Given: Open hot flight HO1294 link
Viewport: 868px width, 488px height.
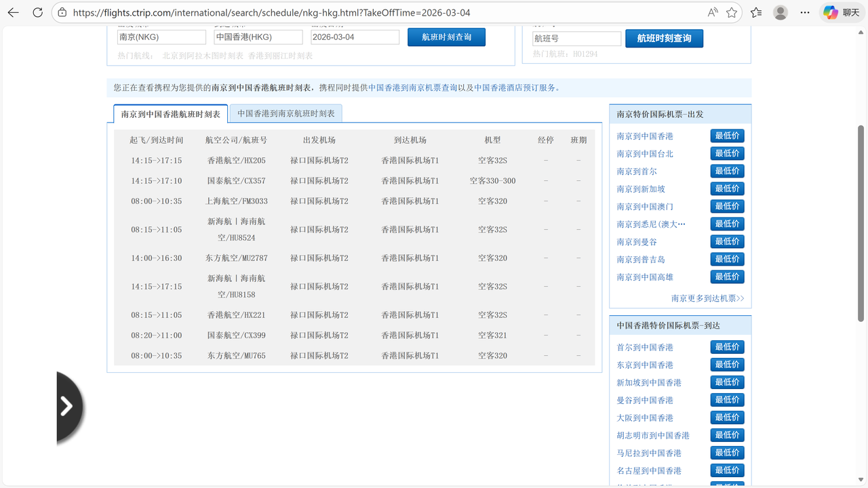Looking at the screenshot, I should pyautogui.click(x=585, y=54).
